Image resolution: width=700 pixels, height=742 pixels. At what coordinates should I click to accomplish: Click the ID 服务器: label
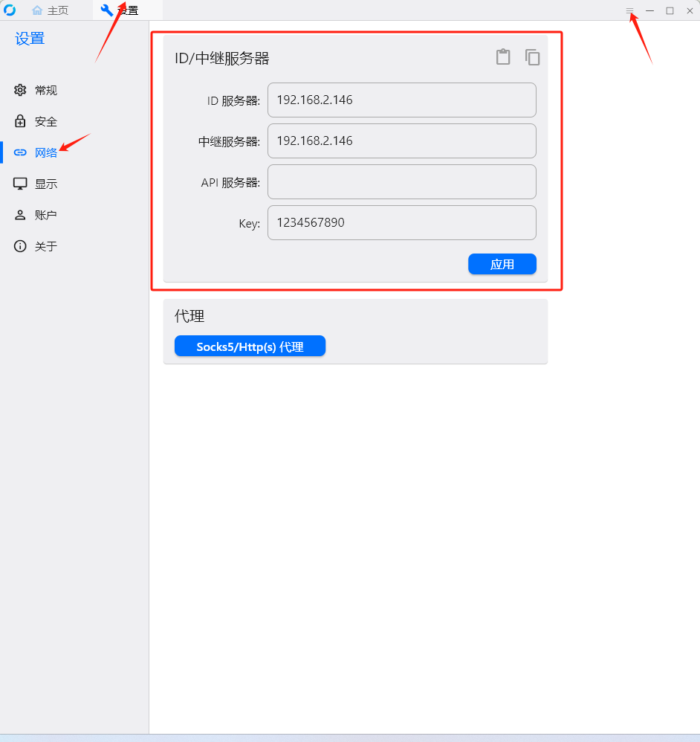pos(233,101)
